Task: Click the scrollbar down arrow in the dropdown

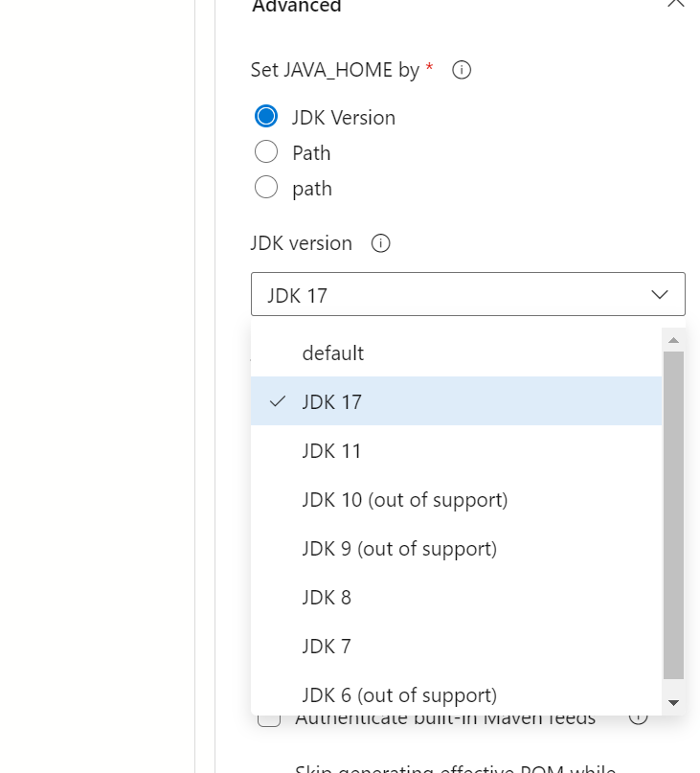Action: [672, 702]
